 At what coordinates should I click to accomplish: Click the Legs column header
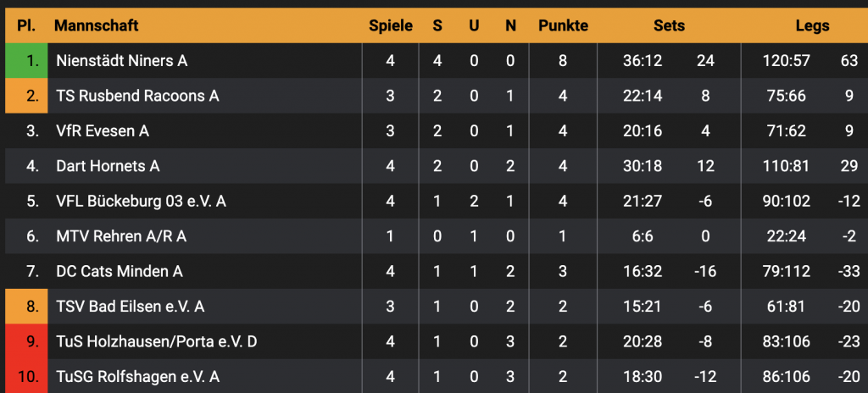(812, 25)
